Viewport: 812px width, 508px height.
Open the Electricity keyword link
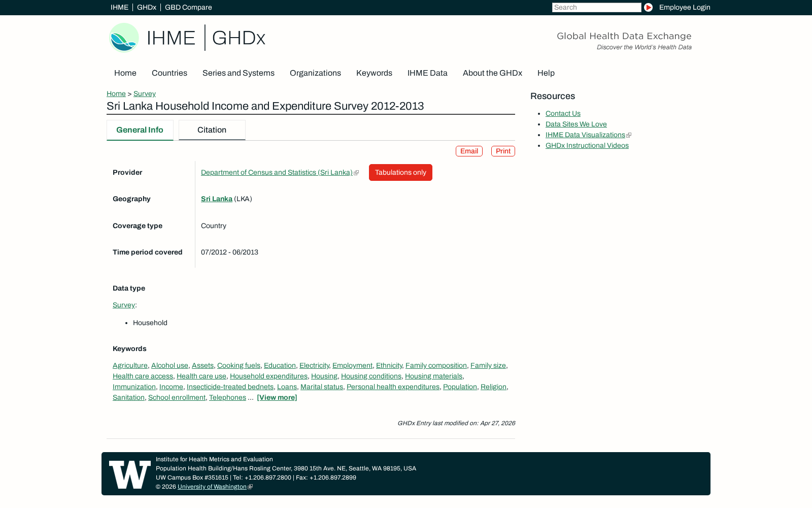(314, 366)
